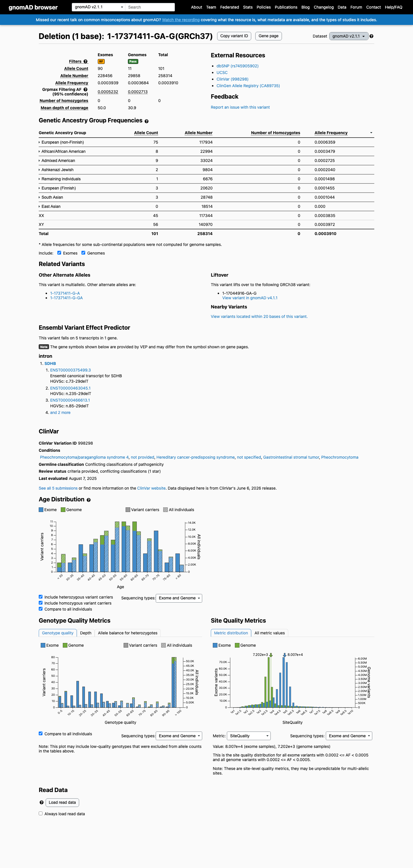Open the Publications menu item
Image resolution: width=413 pixels, height=868 pixels.
[x=286, y=7]
